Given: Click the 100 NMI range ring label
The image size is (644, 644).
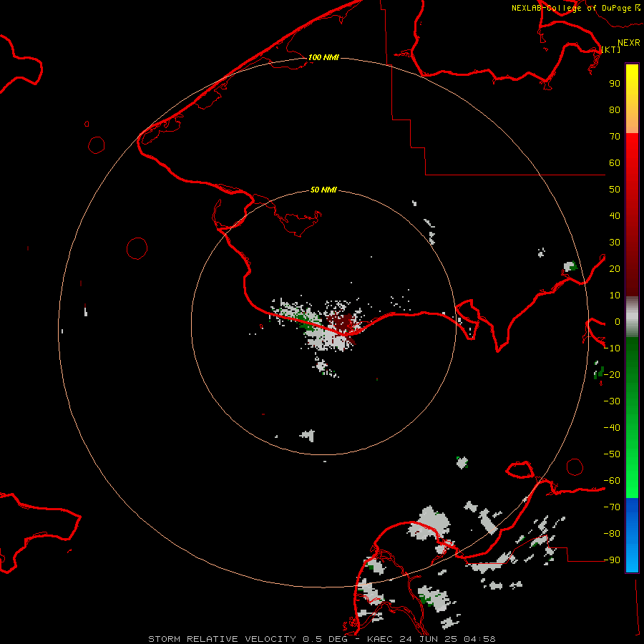Looking at the screenshot, I should 323,57.
